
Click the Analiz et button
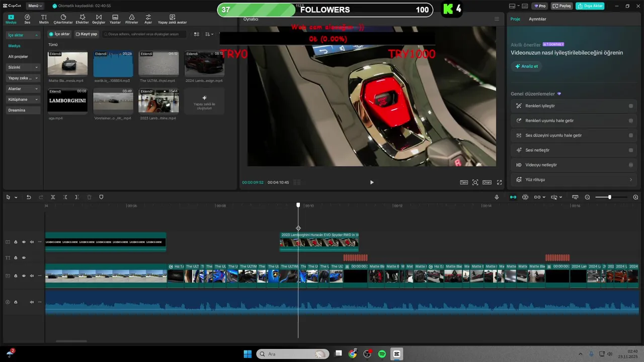(x=526, y=66)
